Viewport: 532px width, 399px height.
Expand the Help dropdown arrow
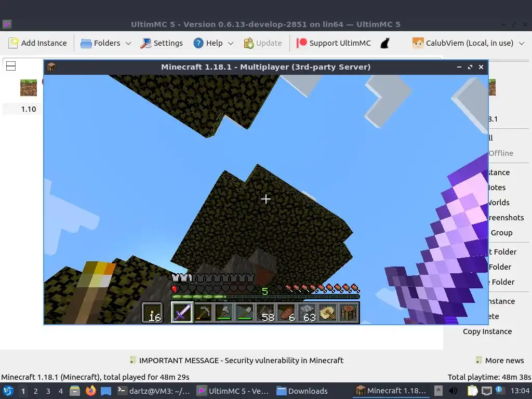(x=231, y=44)
